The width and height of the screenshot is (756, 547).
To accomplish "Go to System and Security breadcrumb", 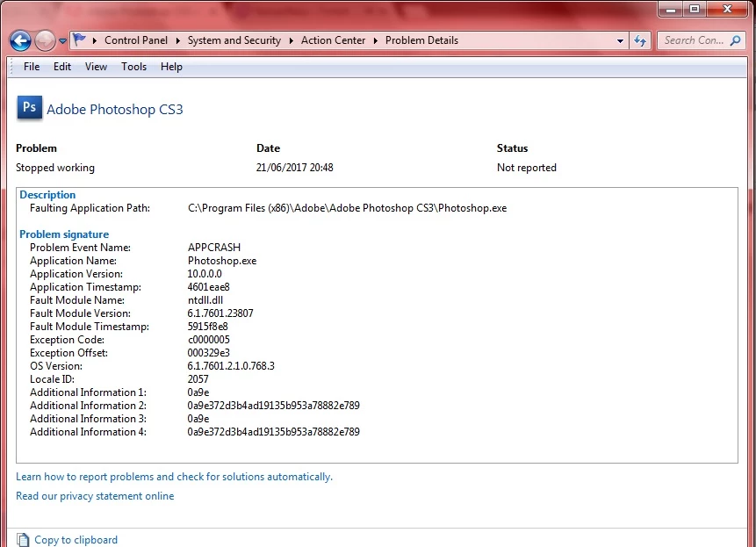I will point(234,40).
